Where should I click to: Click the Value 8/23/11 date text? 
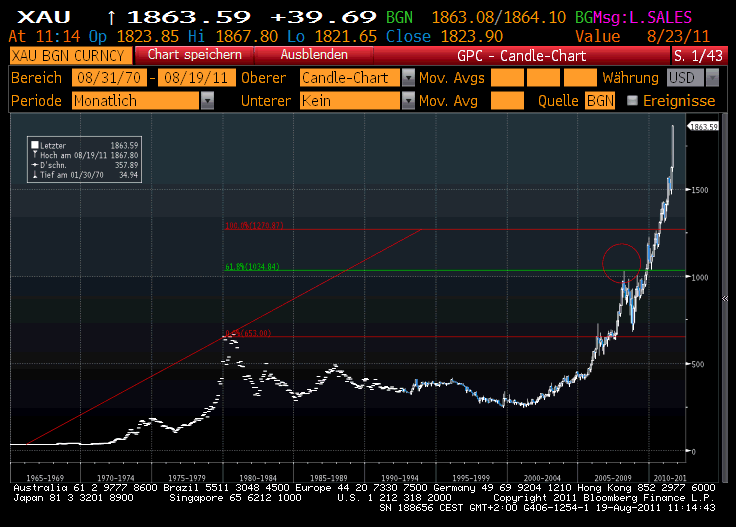pos(642,37)
